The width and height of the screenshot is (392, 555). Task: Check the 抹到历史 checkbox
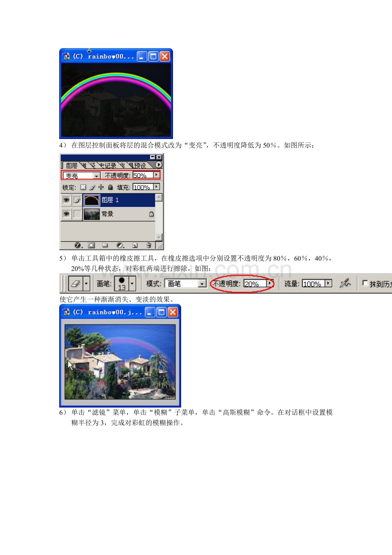tap(365, 283)
